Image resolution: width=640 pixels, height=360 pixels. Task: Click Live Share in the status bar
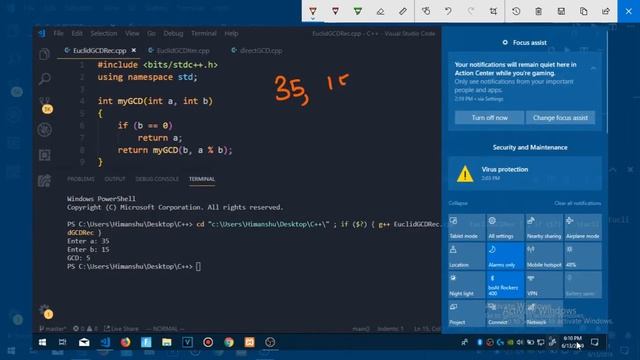coord(121,329)
